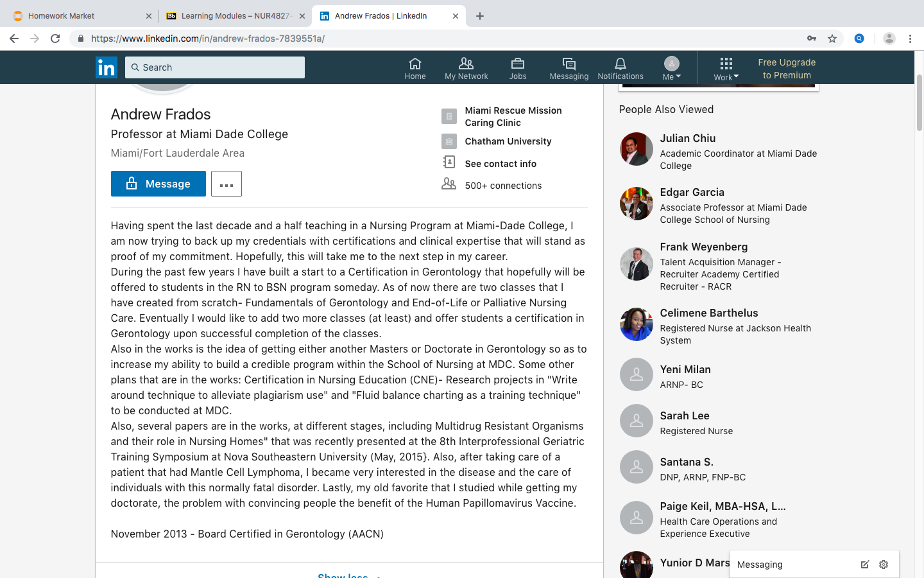
Task: Reload the LinkedIn page
Action: click(x=55, y=39)
